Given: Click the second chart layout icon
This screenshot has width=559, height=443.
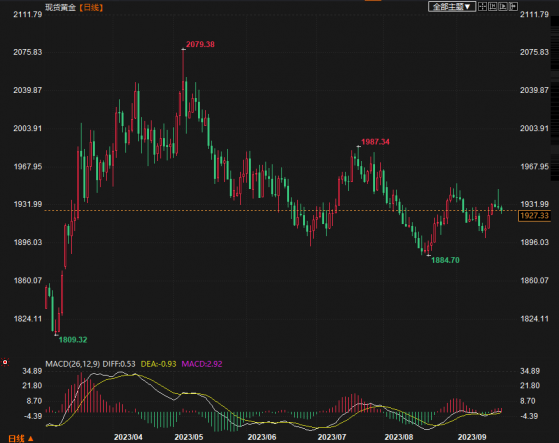Looking at the screenshot, I should coord(493,6).
